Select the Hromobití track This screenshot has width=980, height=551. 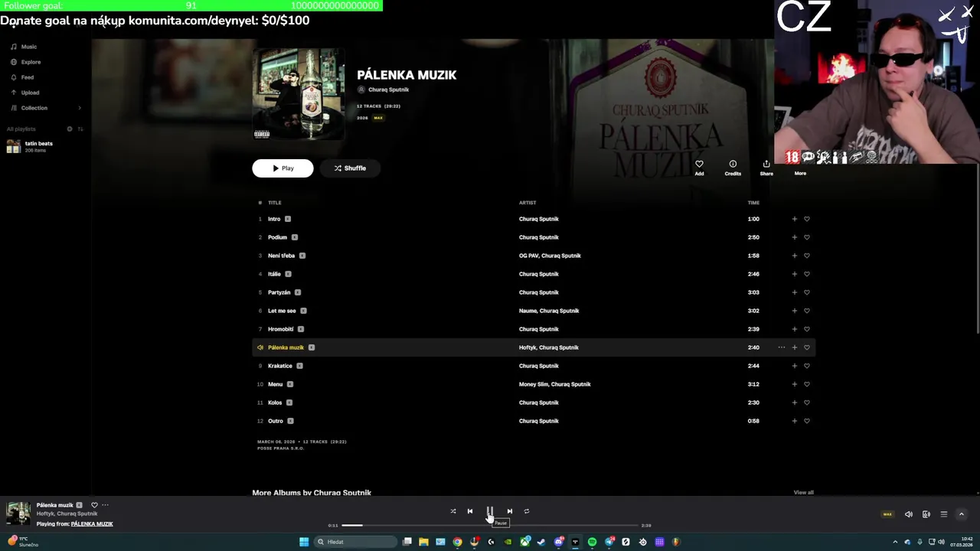tap(280, 329)
